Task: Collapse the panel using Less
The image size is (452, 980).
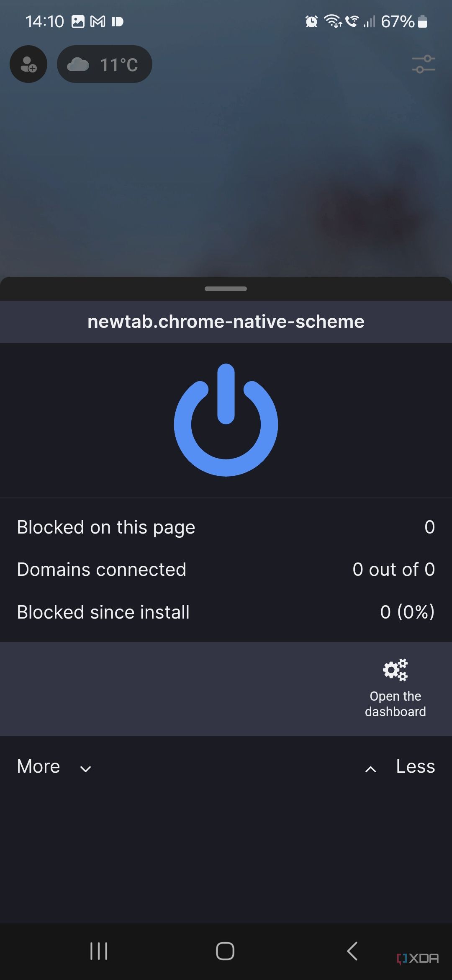Action: click(415, 766)
